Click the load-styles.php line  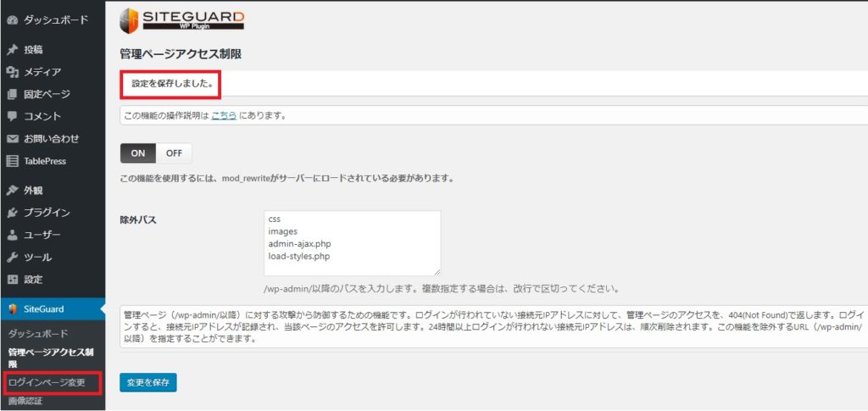coord(299,256)
